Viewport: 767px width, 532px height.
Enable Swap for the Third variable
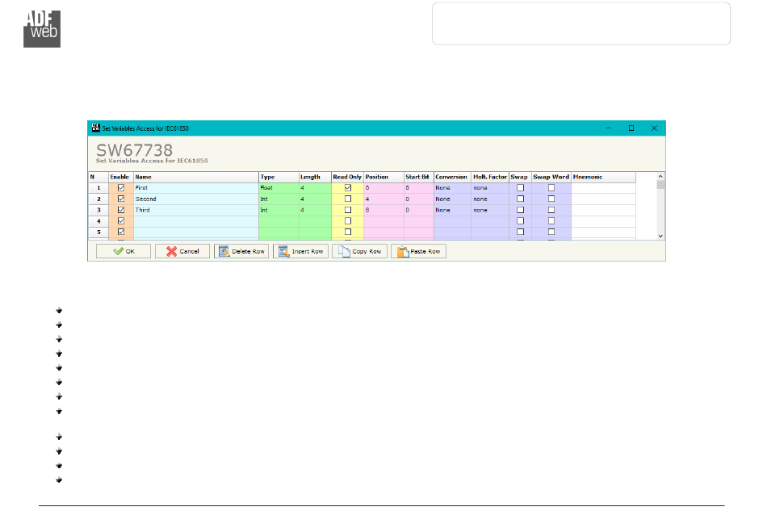[521, 210]
